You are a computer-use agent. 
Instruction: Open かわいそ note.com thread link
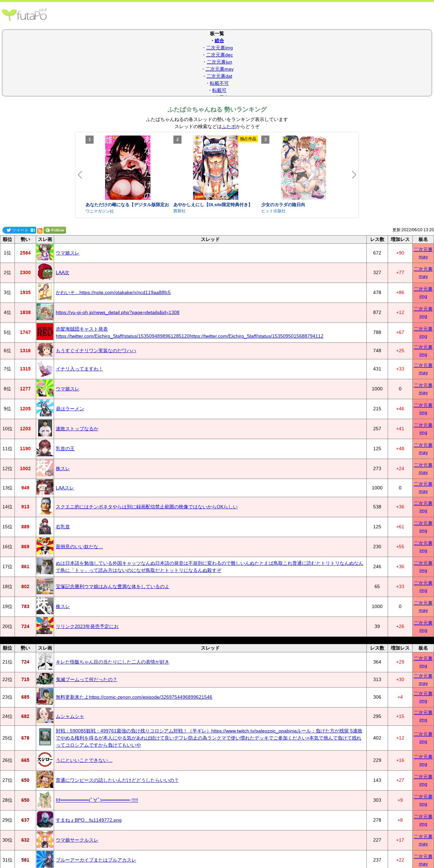click(x=113, y=292)
